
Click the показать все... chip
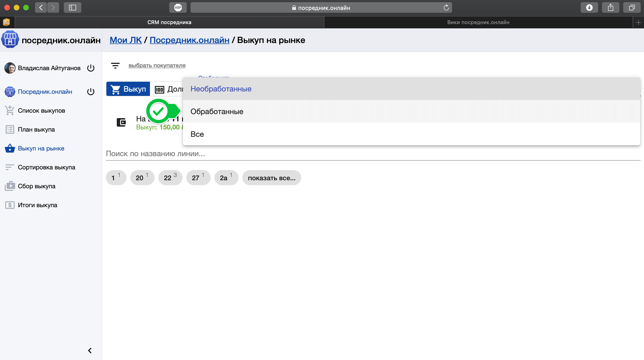[x=271, y=178]
